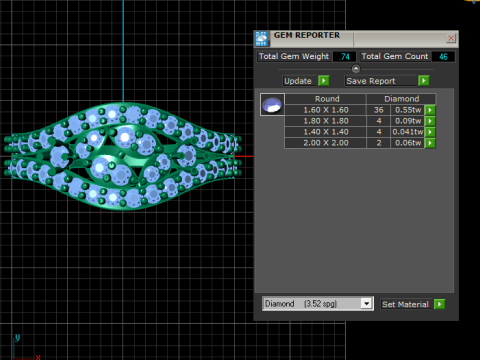Select the 1.40 X 1.40 size cell
This screenshot has width=480, height=360.
pyautogui.click(x=326, y=132)
